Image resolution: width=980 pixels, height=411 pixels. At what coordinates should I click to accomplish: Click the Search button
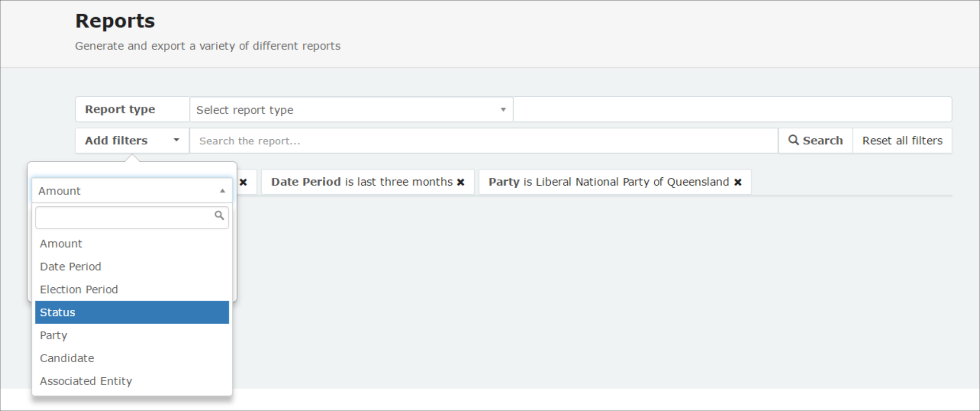tap(815, 141)
